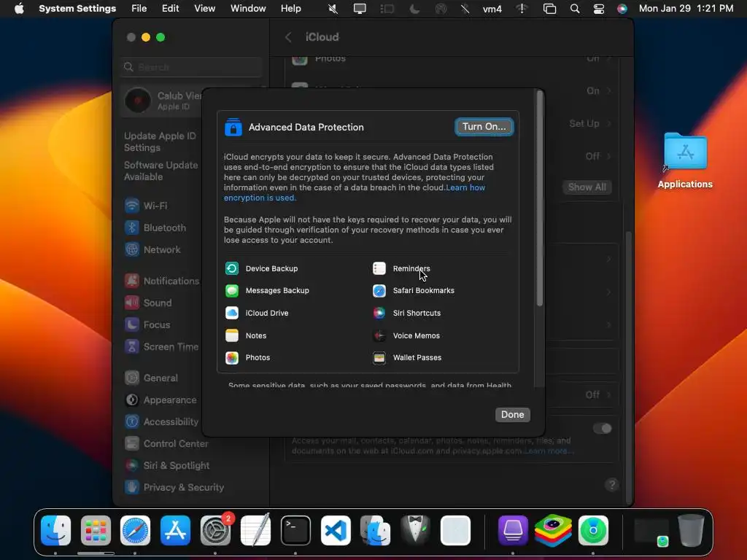Open the File menu

139,9
